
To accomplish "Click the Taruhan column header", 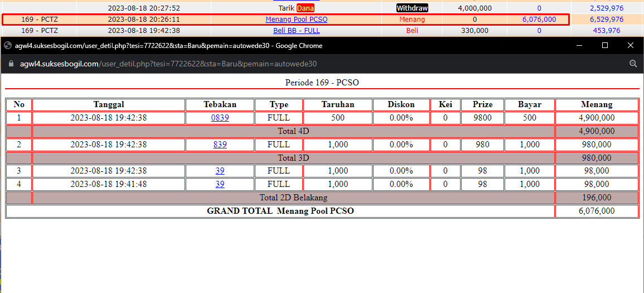I will point(338,105).
